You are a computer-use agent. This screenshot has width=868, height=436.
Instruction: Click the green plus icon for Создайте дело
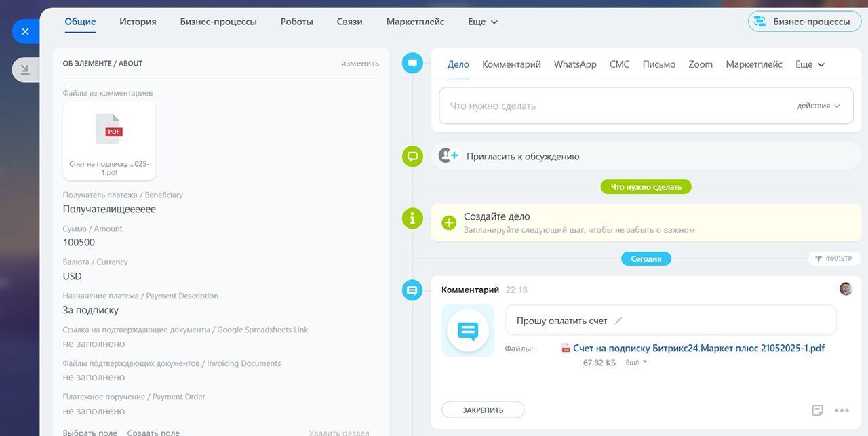tap(449, 222)
